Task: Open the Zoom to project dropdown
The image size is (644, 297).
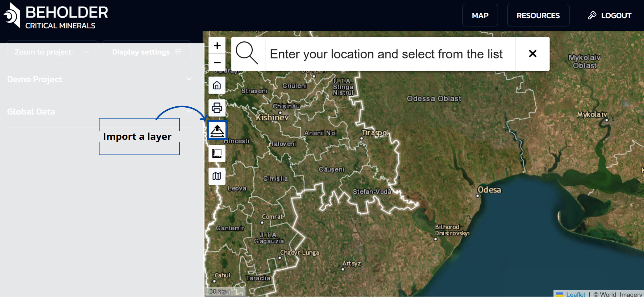Action: 52,52
